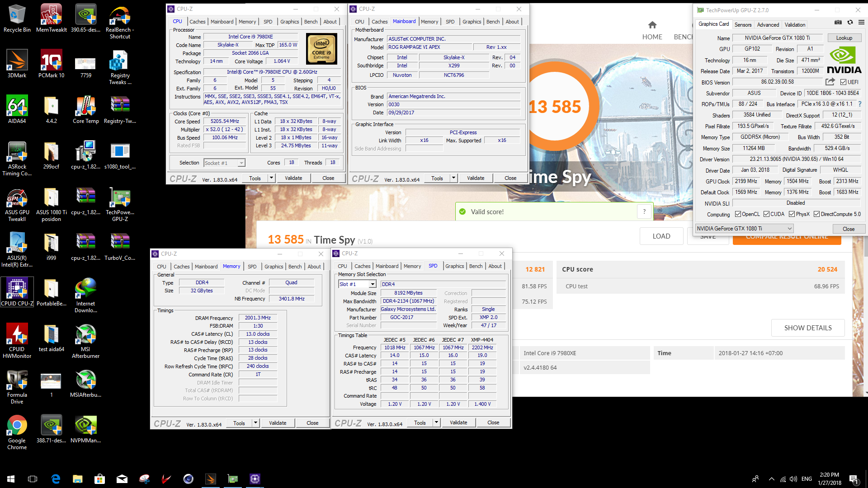Open the RealBench Shortcut desktop icon
The height and width of the screenshot is (488, 868).
[x=120, y=22]
